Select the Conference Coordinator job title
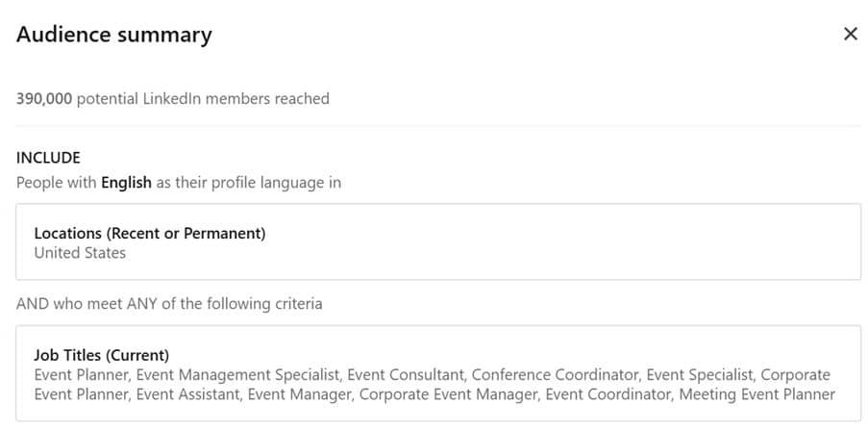The width and height of the screenshot is (868, 431). click(555, 374)
